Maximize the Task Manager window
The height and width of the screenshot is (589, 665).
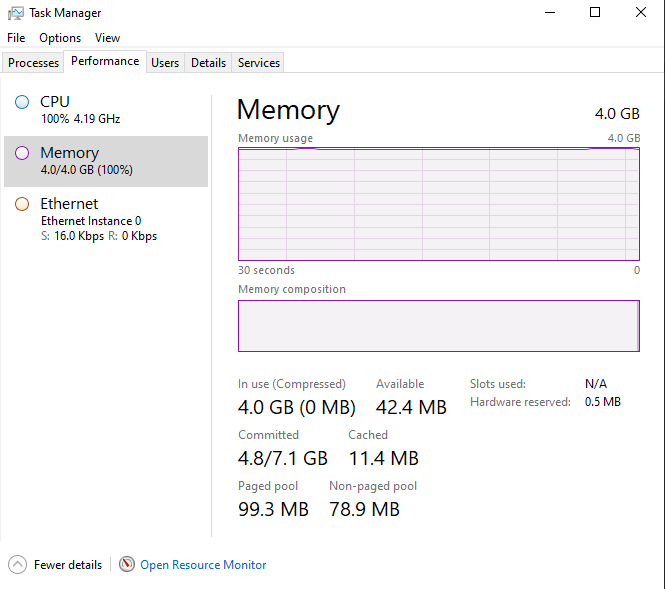(595, 13)
